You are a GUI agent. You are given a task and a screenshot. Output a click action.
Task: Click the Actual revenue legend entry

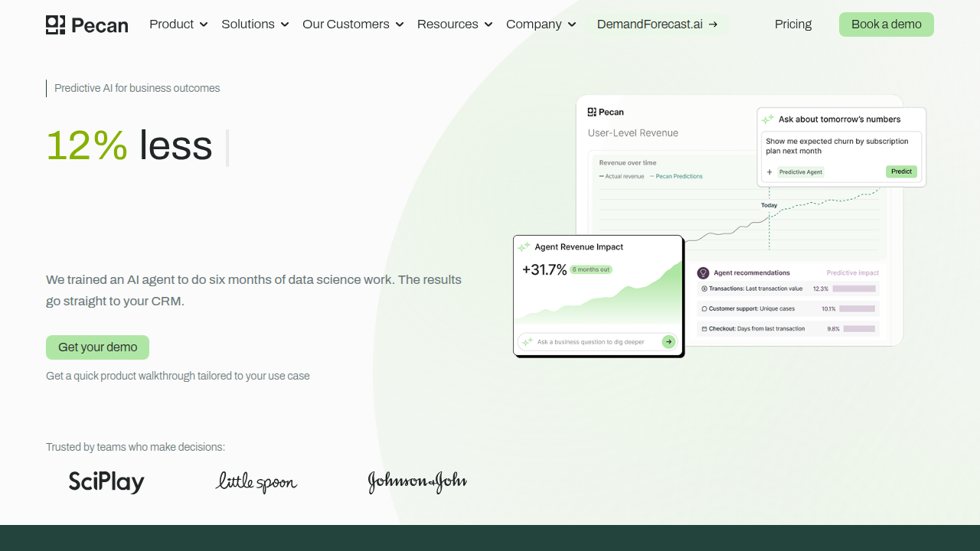(x=622, y=177)
